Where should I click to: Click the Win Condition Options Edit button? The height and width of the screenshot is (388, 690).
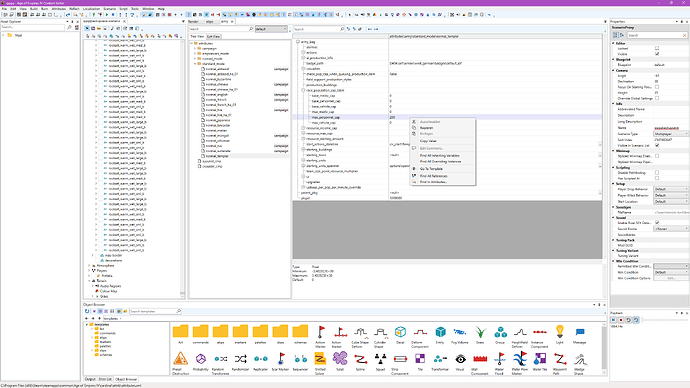671,278
